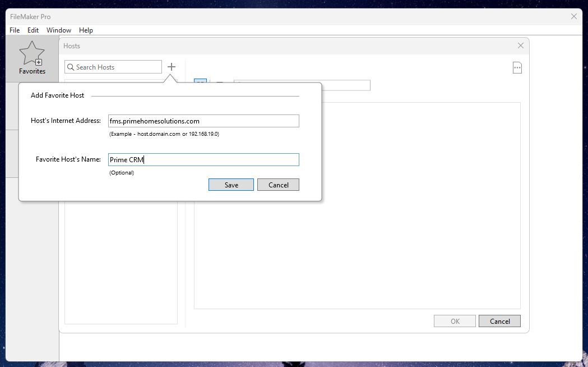The image size is (588, 367).
Task: Open the Edit menu
Action: pos(33,30)
